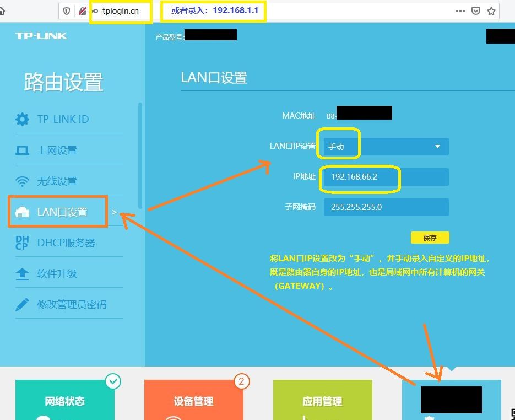The image size is (515, 420).
Task: Open the DHCP服务器 menu item
Action: (69, 243)
